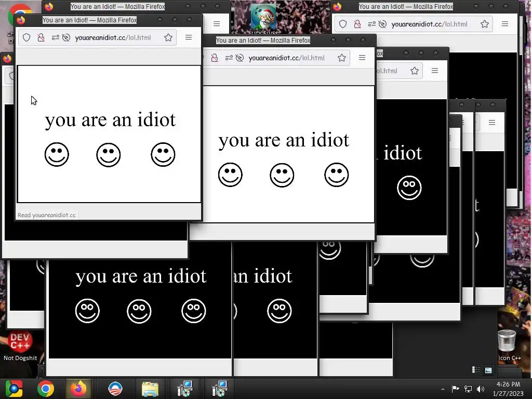Click insecure-connection lock icon in front top-left window

(x=41, y=37)
